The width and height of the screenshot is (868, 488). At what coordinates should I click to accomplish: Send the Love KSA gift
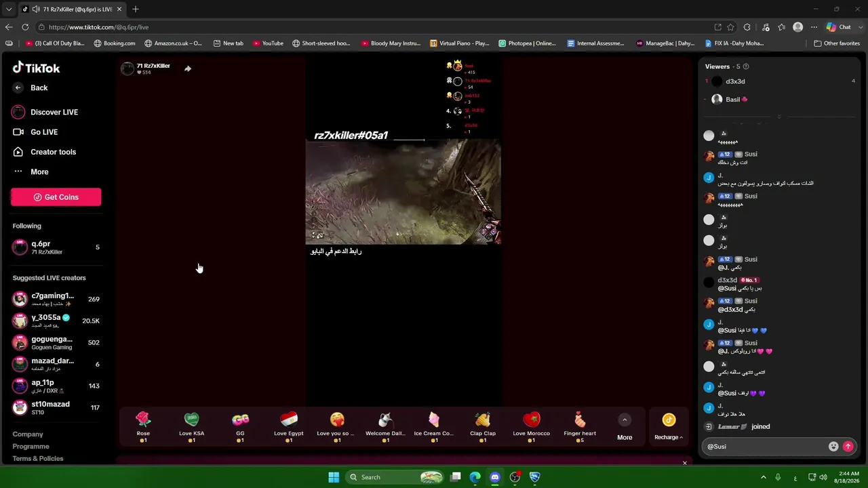point(192,427)
